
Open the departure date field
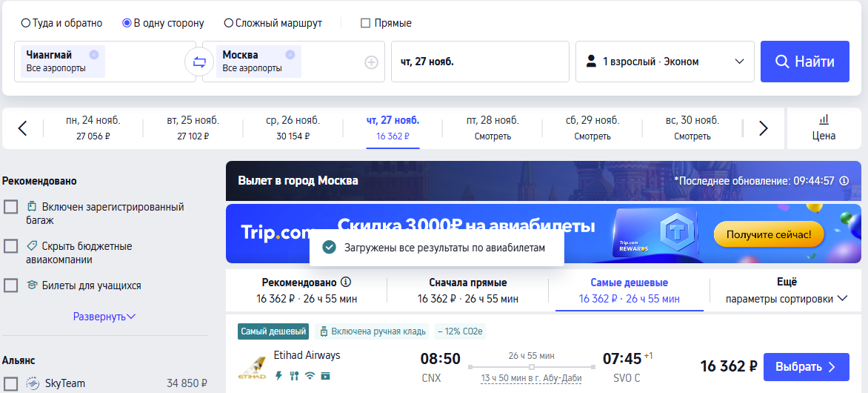(480, 62)
